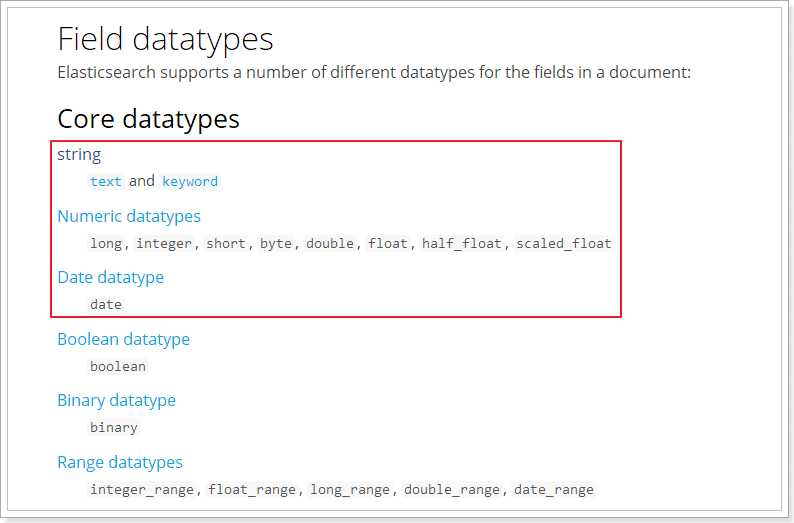The height and width of the screenshot is (523, 794).
Task: Open the Numeric datatypes link
Action: pyautogui.click(x=129, y=216)
